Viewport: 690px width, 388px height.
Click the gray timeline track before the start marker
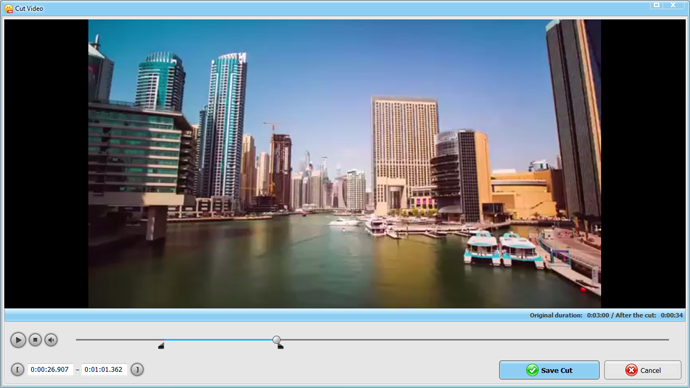[x=119, y=340]
